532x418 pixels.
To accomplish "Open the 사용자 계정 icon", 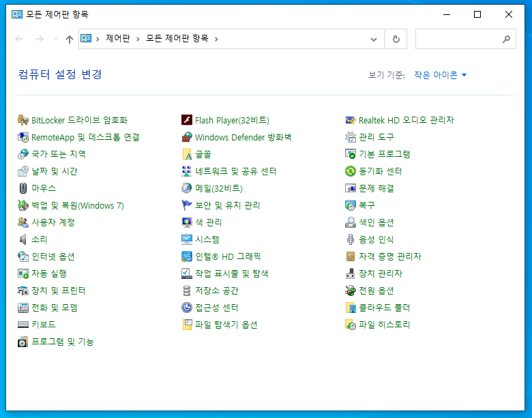I will (x=23, y=222).
